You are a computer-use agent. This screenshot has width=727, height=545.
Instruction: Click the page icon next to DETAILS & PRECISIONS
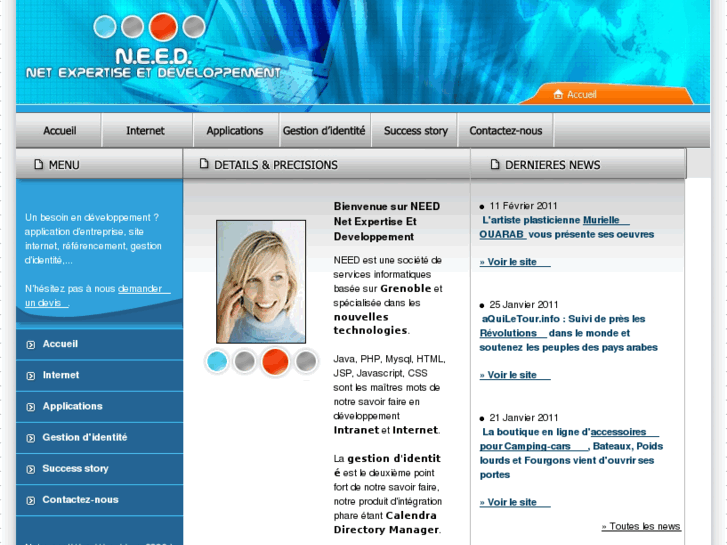click(x=204, y=164)
